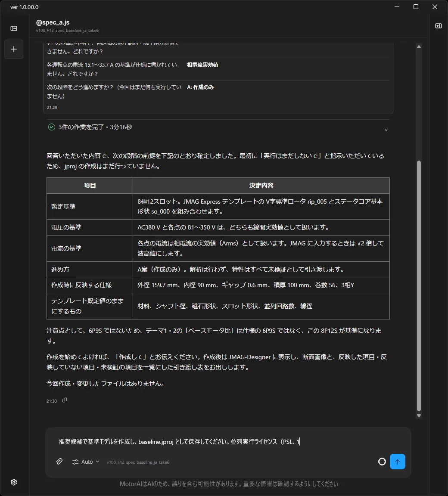The width and height of the screenshot is (448, 496).
Task: Click the 作成時に反映する仕様 cell
Action: tap(90, 285)
